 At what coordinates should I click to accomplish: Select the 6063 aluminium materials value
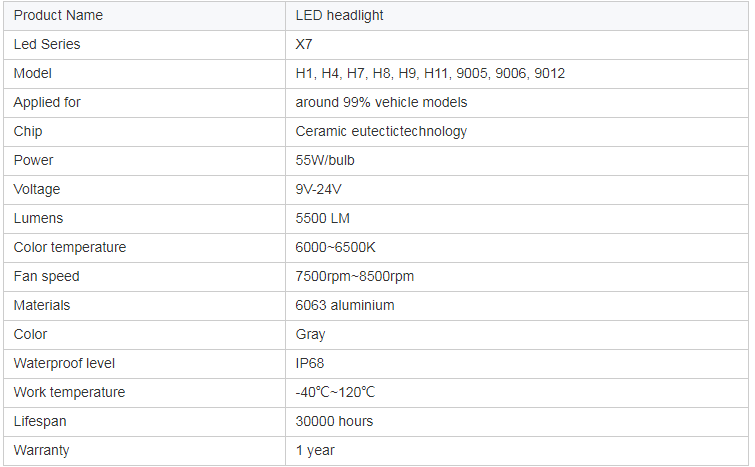tap(344, 305)
